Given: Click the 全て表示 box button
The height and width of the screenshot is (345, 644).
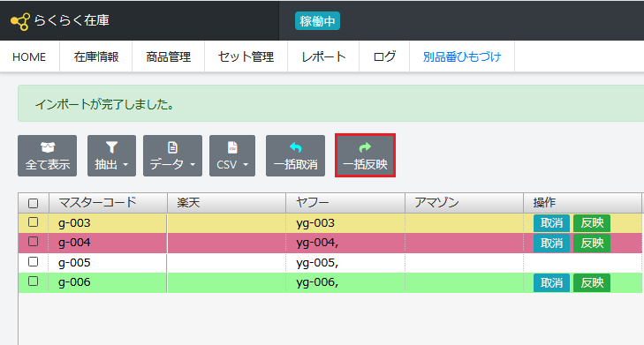Looking at the screenshot, I should [x=47, y=156].
